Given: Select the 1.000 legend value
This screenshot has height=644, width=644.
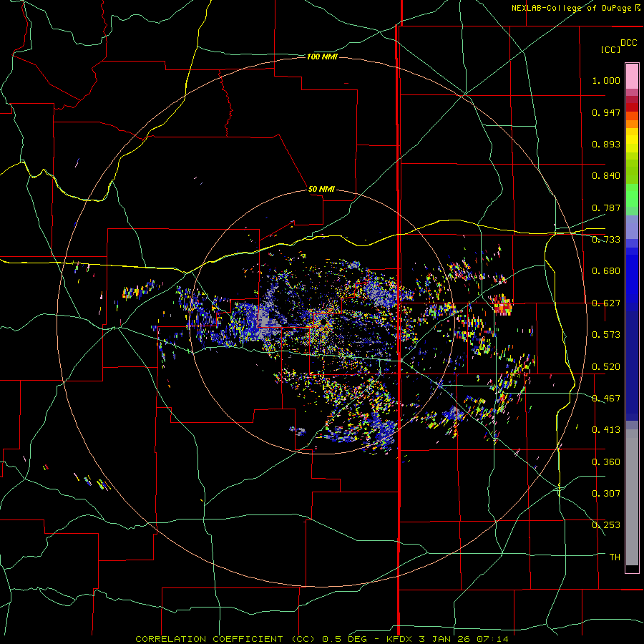Looking at the screenshot, I should [606, 80].
